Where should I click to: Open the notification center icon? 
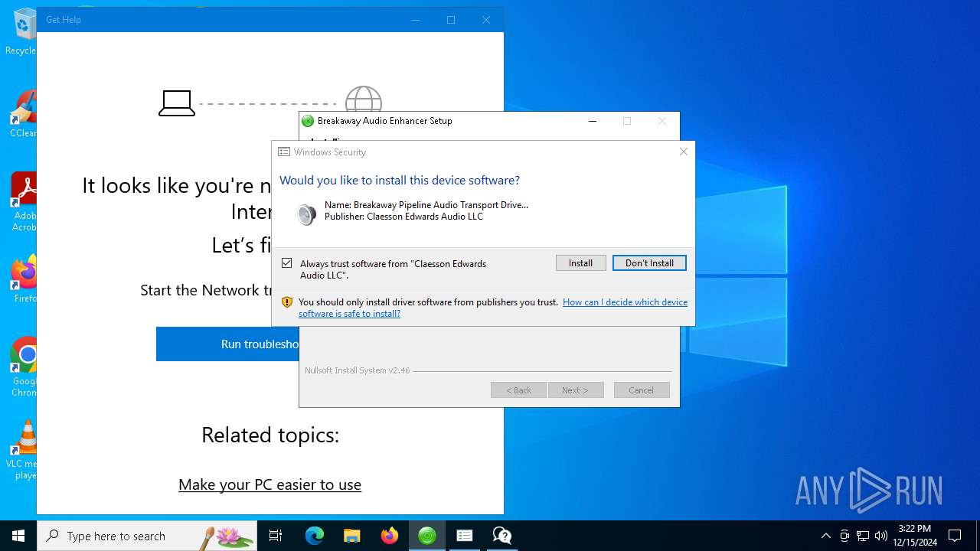(955, 536)
